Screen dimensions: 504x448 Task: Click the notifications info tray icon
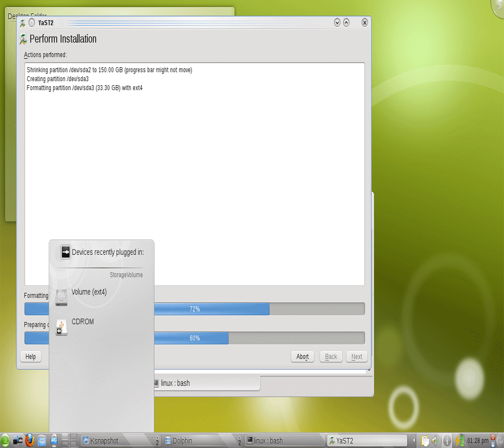(x=447, y=441)
